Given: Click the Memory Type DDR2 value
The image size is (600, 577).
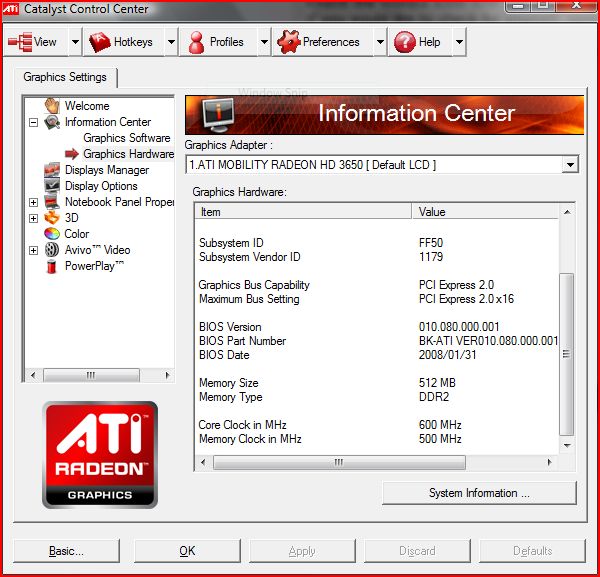Looking at the screenshot, I should [x=434, y=397].
